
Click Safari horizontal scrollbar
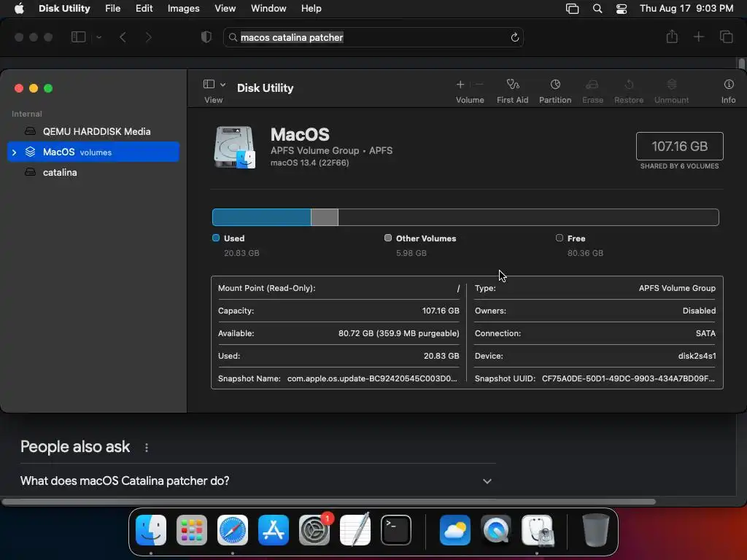pyautogui.click(x=329, y=502)
